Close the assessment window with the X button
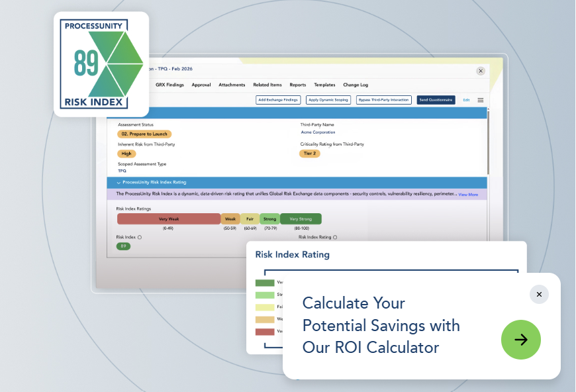Screen dimensions: 576x392 tap(481, 71)
